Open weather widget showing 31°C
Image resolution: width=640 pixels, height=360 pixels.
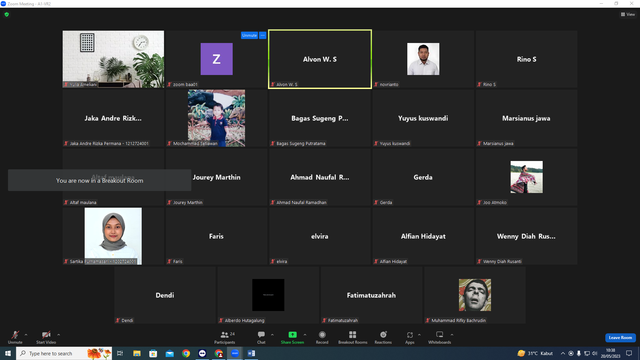tap(535, 353)
